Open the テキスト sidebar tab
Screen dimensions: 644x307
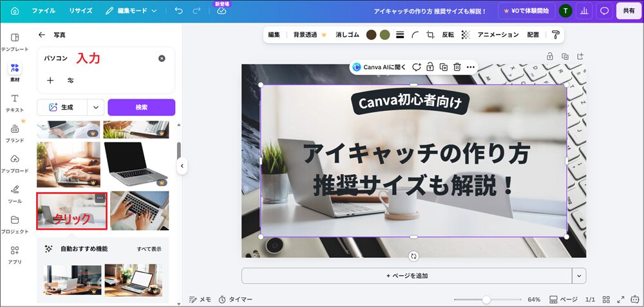[15, 103]
